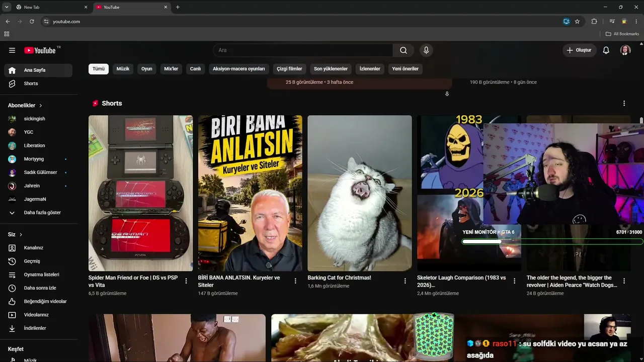
Task: Open İndirilenler downloads
Action: (38, 328)
